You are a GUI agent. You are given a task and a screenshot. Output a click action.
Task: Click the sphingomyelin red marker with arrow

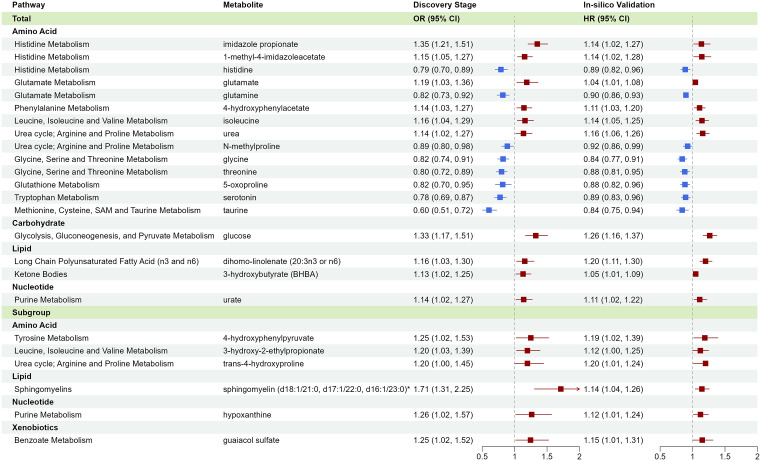pyautogui.click(x=561, y=389)
